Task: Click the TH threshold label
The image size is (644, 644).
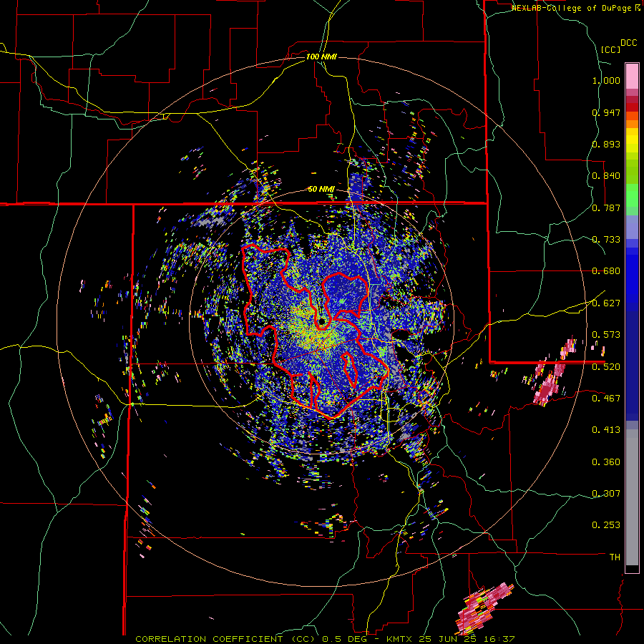Action: (615, 557)
